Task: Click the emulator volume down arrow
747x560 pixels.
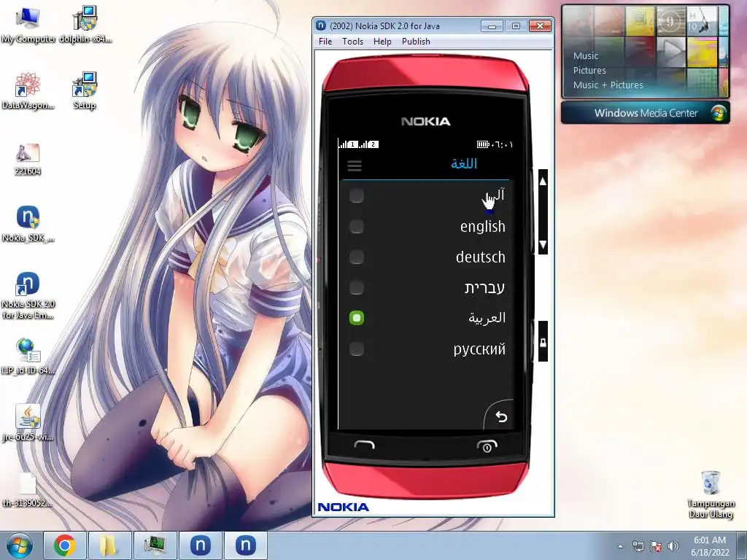Action: (543, 244)
